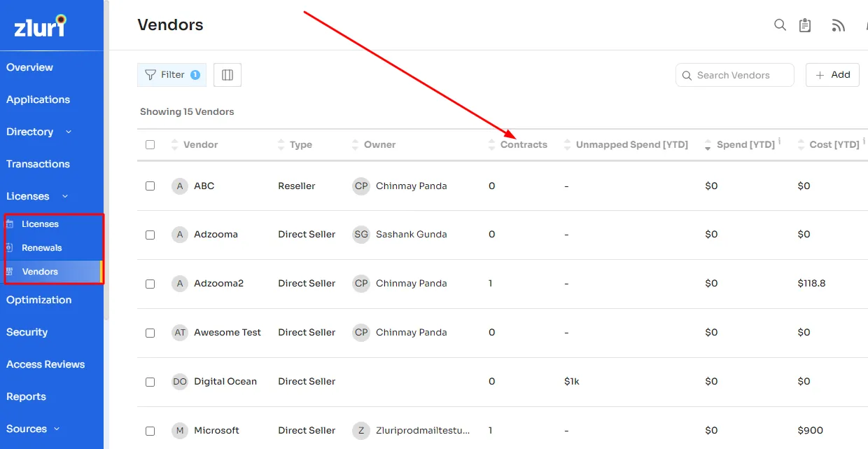The height and width of the screenshot is (449, 868).
Task: Open the Digital Ocean vendor link
Action: pos(225,382)
